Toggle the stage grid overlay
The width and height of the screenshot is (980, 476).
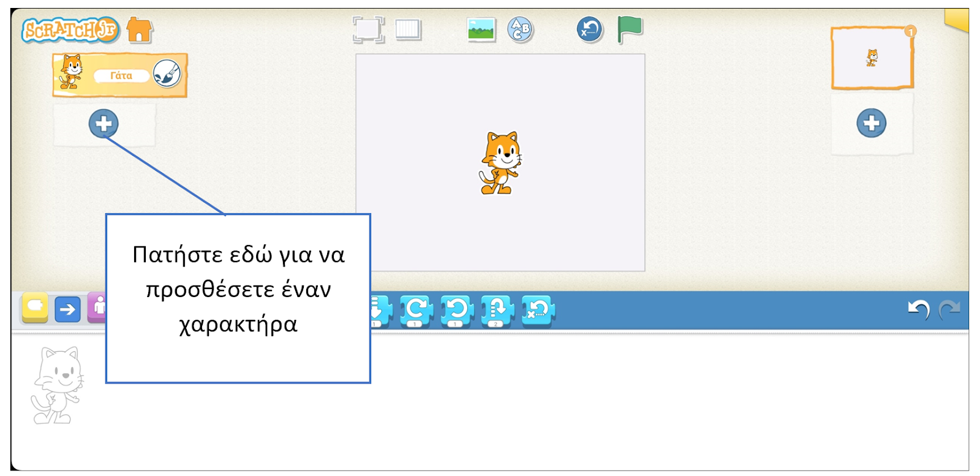pos(408,29)
